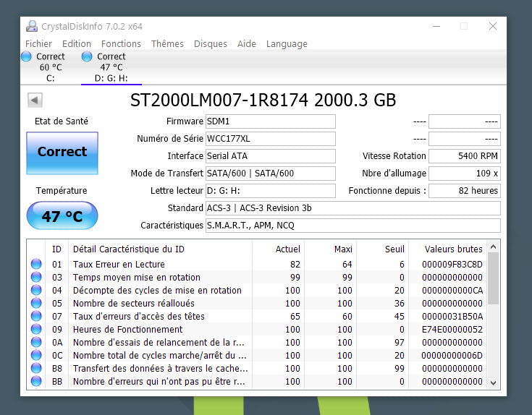Click the 47 °C temperature button
Image resolution: width=532 pixels, height=415 pixels.
coord(62,215)
